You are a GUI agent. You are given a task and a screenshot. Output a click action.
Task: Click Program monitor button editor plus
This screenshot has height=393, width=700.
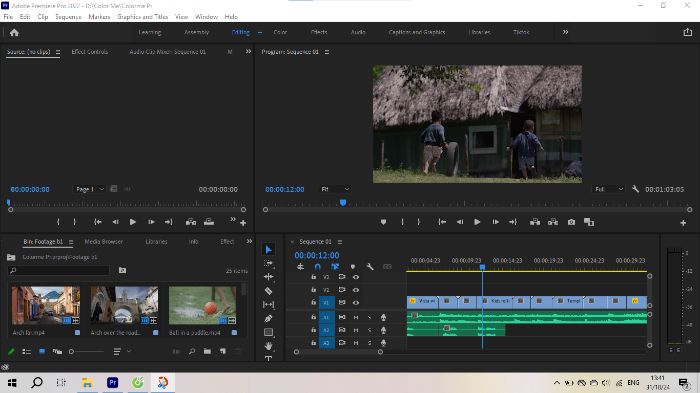pyautogui.click(x=683, y=222)
